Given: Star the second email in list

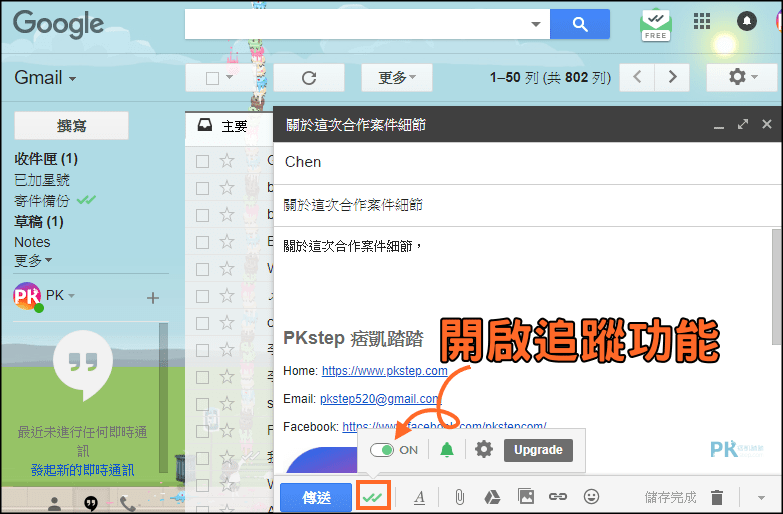Looking at the screenshot, I should click(227, 188).
